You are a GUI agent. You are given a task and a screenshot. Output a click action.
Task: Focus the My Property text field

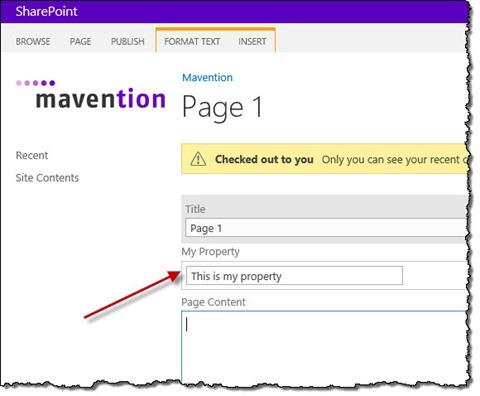click(x=294, y=276)
